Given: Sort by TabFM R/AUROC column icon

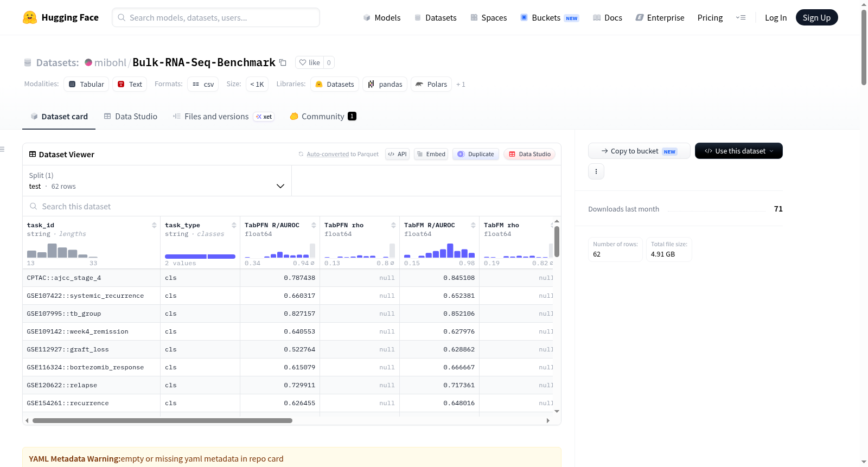Looking at the screenshot, I should coord(473,225).
